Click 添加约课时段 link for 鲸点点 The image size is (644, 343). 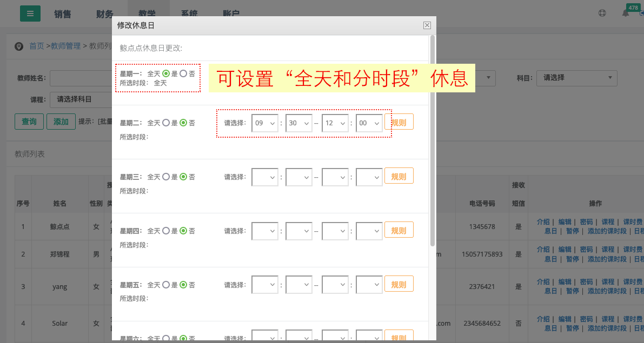pyautogui.click(x=607, y=231)
